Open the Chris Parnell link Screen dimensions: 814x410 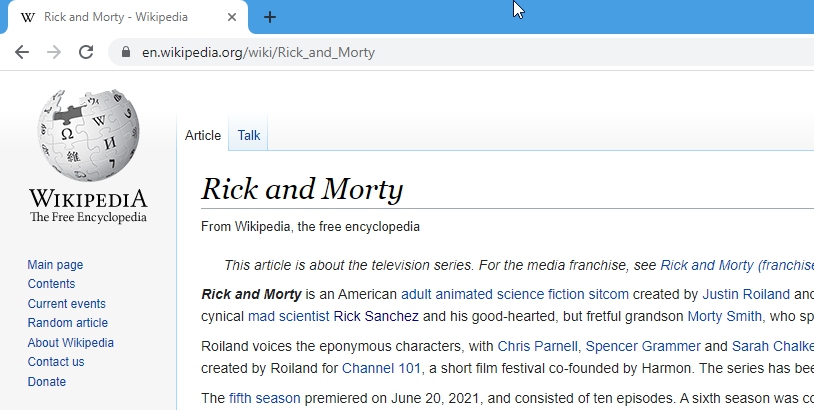click(537, 346)
